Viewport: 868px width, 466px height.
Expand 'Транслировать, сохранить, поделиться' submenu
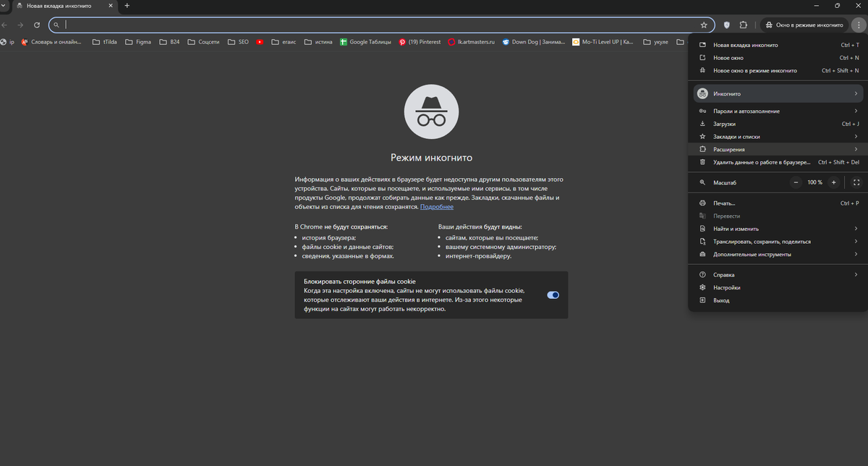point(778,242)
